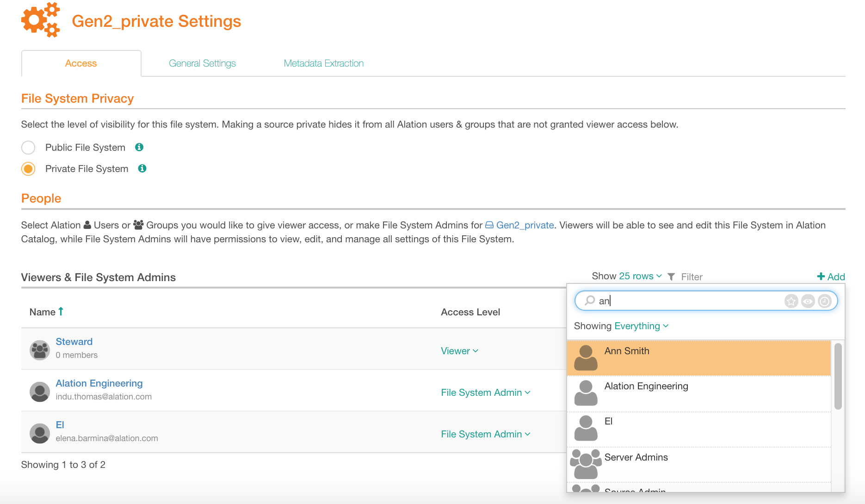The height and width of the screenshot is (504, 865).
Task: Click the El user avatar in the table
Action: click(40, 433)
